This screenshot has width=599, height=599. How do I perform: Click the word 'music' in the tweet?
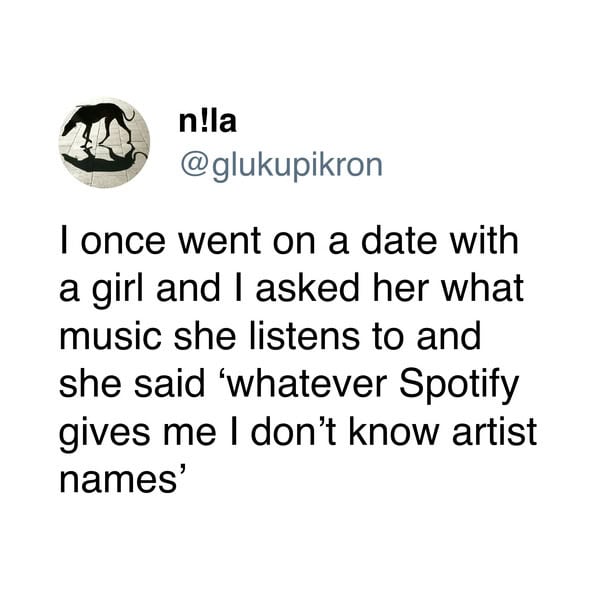[x=110, y=337]
